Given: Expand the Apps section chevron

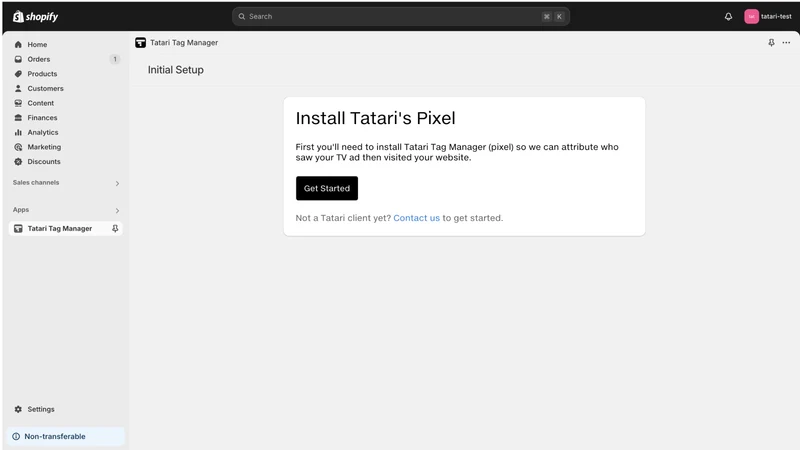Looking at the screenshot, I should [117, 210].
